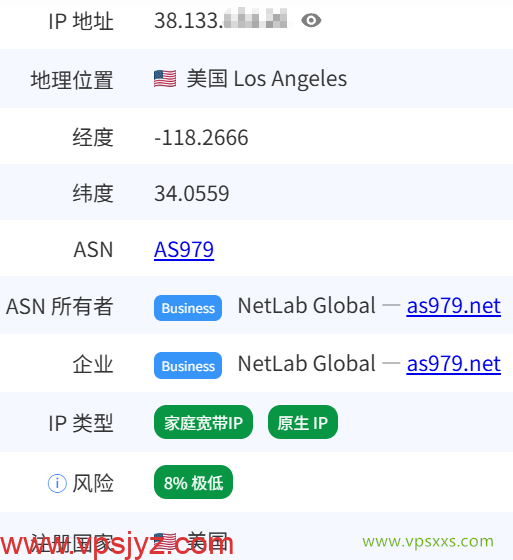This screenshot has width=513, height=560.
Task: Click the ASN 所有者 label
Action: [60, 306]
